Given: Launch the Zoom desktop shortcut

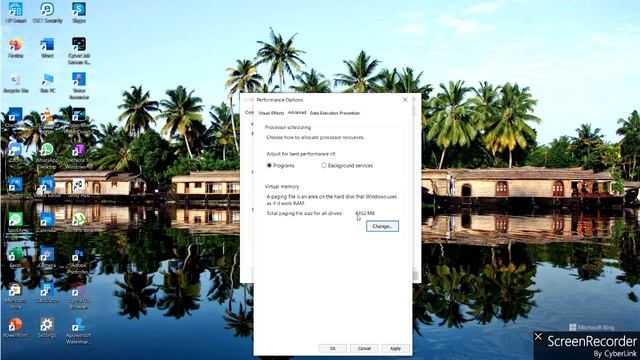Looking at the screenshot, I should (16, 153).
